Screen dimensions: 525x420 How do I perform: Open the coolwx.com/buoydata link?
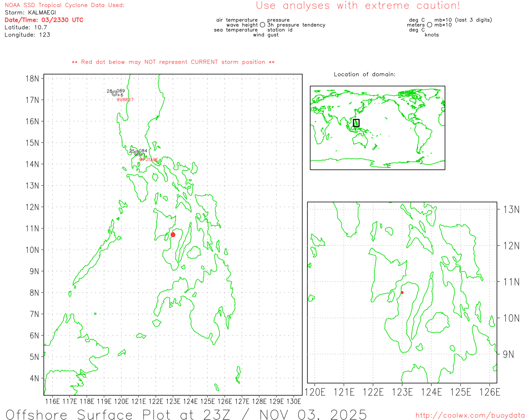click(x=470, y=415)
